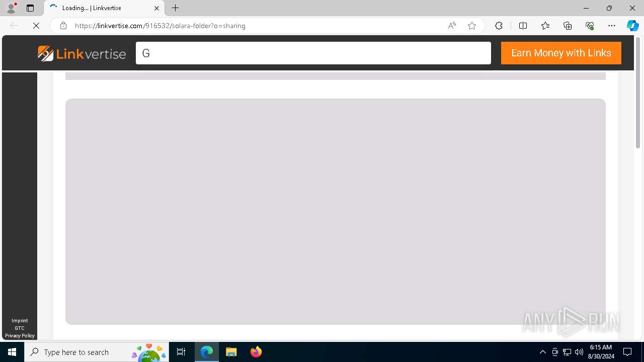The width and height of the screenshot is (644, 362).
Task: Open the Extensions icon
Action: pyautogui.click(x=499, y=26)
